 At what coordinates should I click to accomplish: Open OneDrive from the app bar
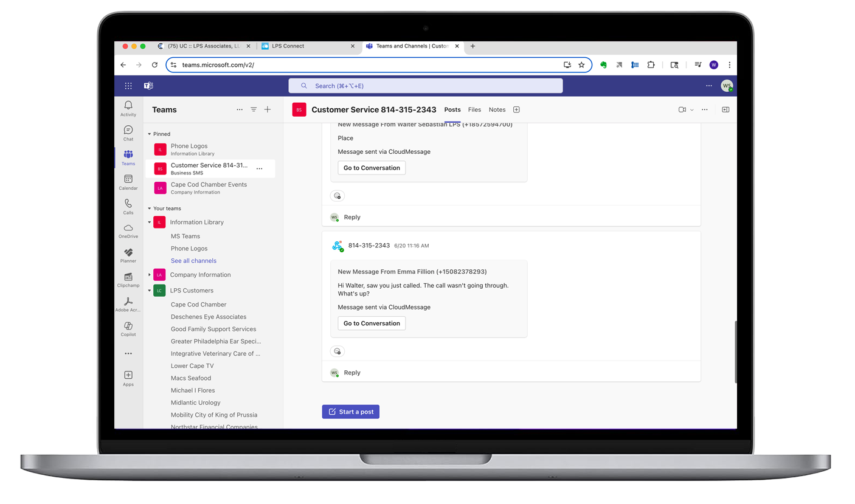click(x=128, y=231)
